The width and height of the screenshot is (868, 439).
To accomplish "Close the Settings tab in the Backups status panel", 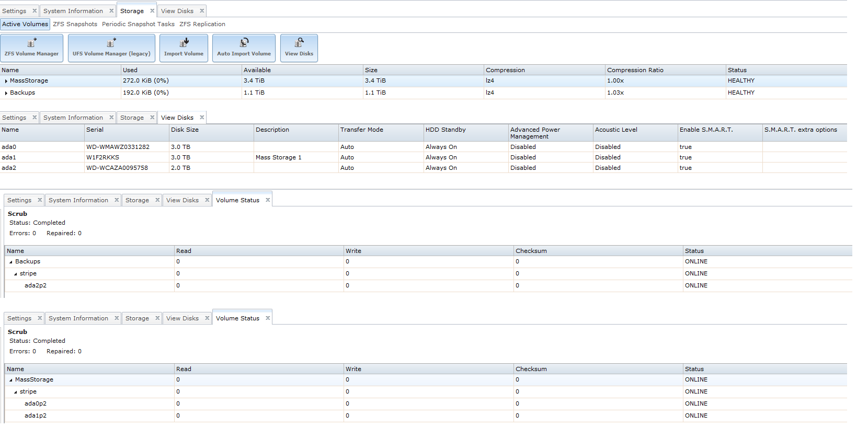I will click(40, 200).
